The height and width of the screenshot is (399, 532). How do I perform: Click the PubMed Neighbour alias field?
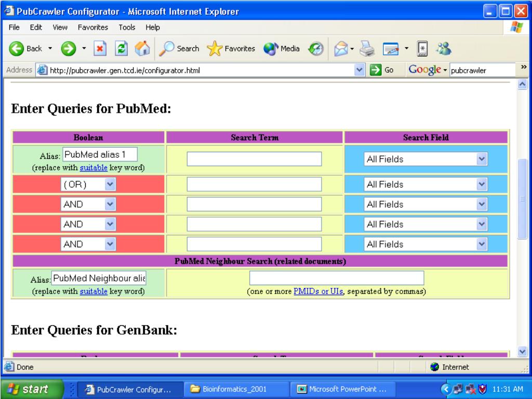click(99, 278)
